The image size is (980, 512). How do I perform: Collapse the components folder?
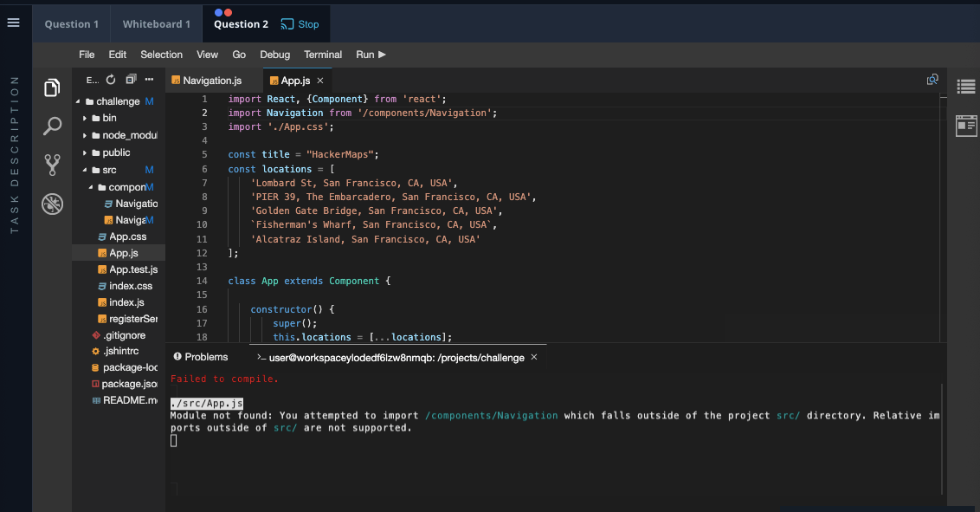[91, 187]
